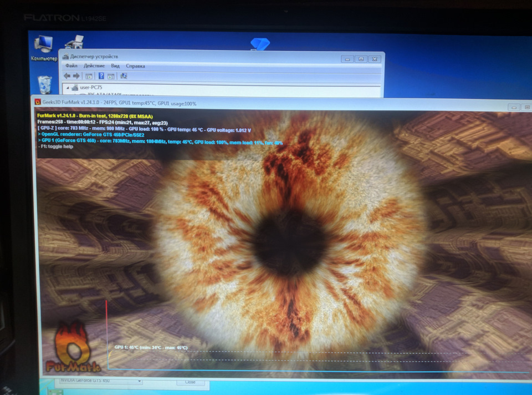The height and width of the screenshot is (395, 532).
Task: Click the 'OpenGL renderer: GeForce GTS 450' line
Action: tap(91, 134)
